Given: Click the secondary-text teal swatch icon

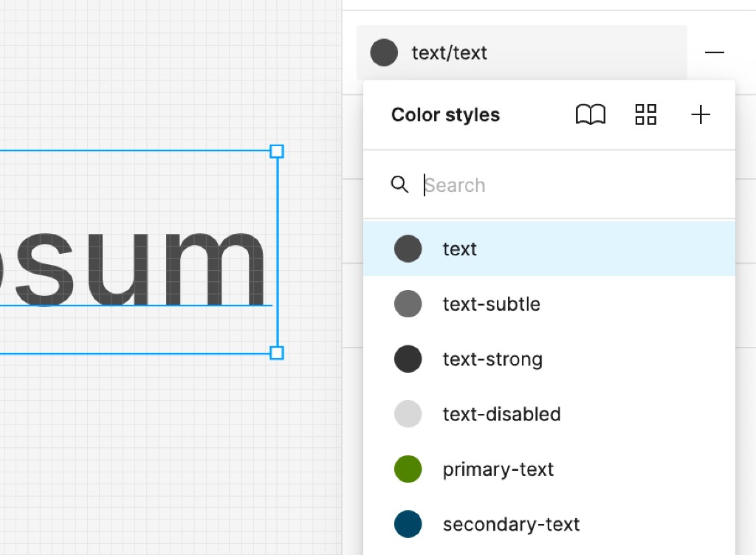Looking at the screenshot, I should pos(408,524).
